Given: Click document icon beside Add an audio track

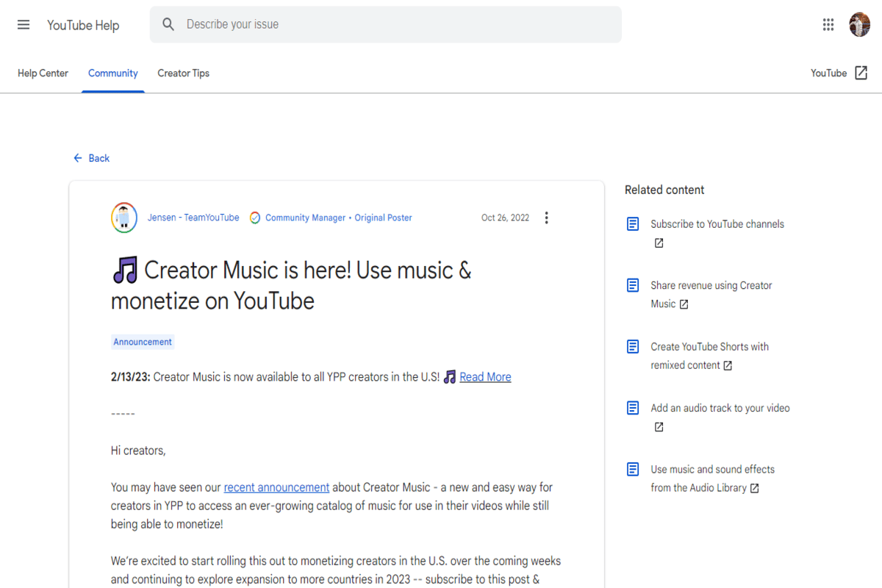Looking at the screenshot, I should (x=633, y=408).
